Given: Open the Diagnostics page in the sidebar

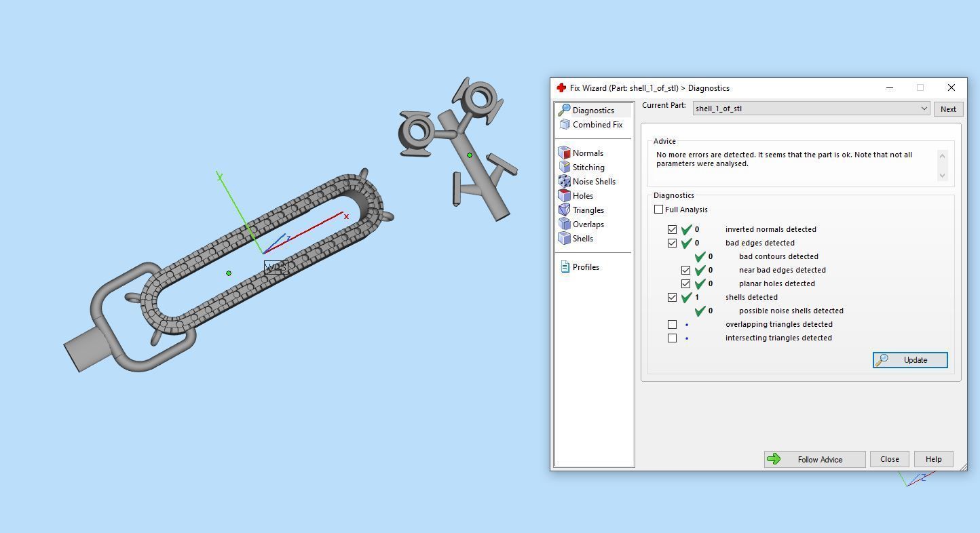Looking at the screenshot, I should coord(593,111).
